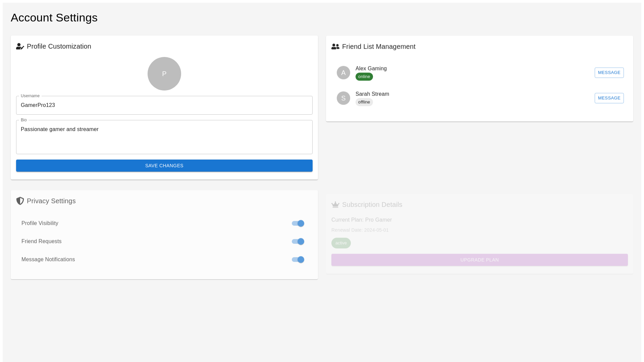Select the Friend List Management section header
The image size is (644, 362).
(x=378, y=47)
